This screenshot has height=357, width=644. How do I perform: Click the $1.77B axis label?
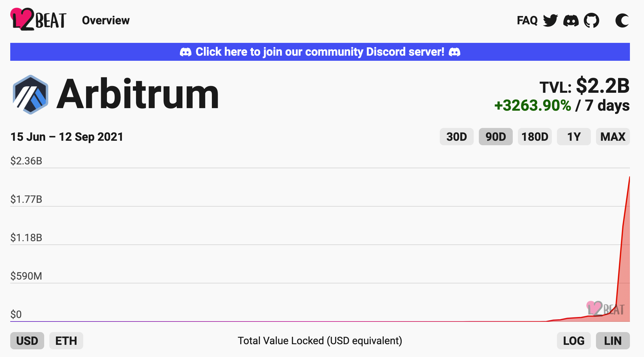tap(26, 199)
